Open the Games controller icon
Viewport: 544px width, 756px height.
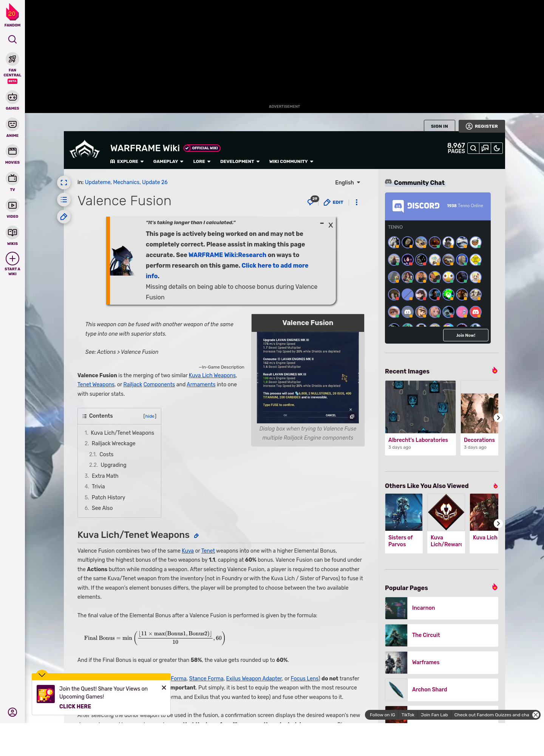click(x=12, y=97)
